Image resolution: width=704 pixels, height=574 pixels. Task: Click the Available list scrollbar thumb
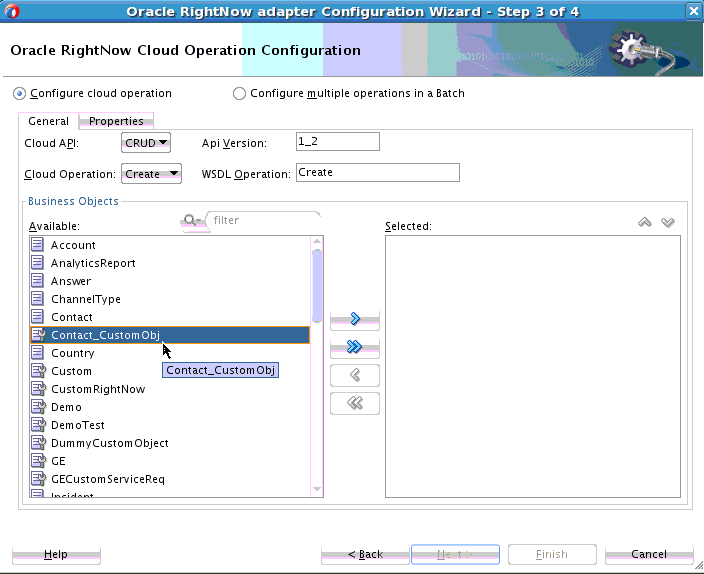coord(317,286)
